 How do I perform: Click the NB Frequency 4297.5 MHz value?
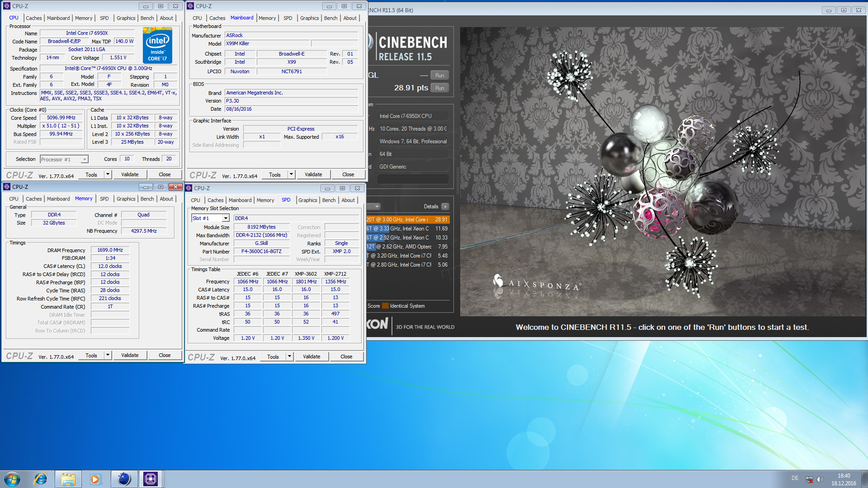point(144,231)
